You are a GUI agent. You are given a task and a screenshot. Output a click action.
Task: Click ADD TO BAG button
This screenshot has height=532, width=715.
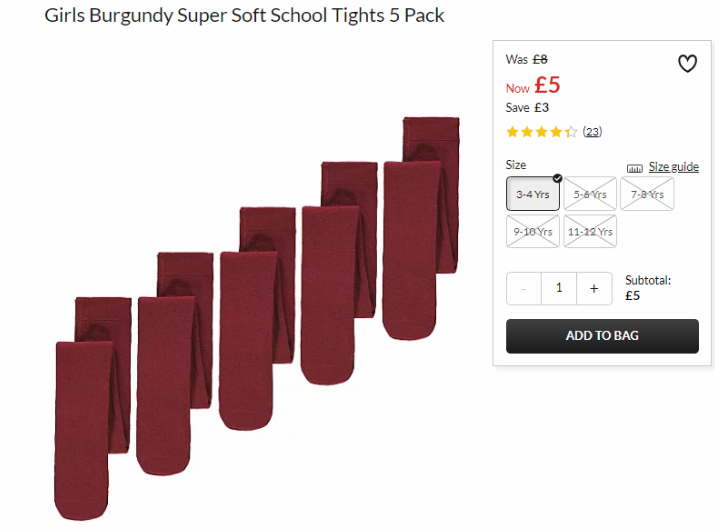pyautogui.click(x=602, y=336)
